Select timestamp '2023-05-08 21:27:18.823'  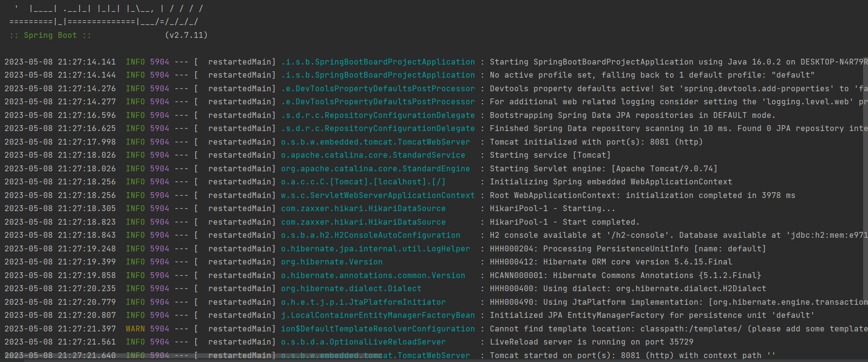(x=60, y=222)
